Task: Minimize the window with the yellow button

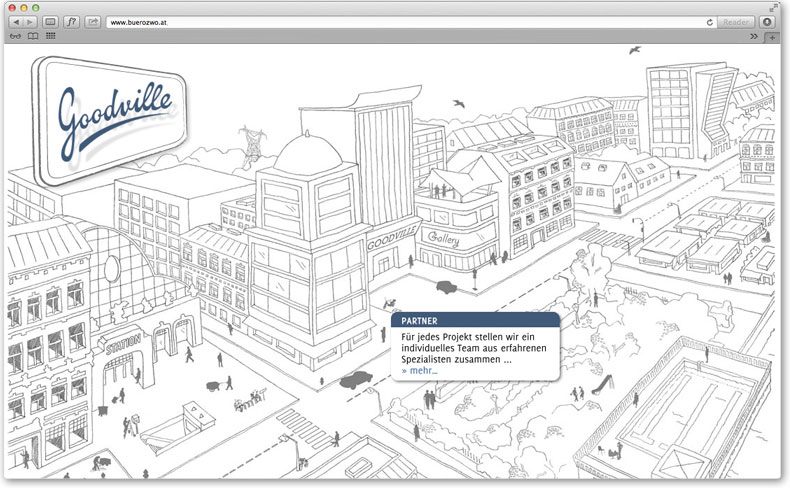Action: (24, 8)
